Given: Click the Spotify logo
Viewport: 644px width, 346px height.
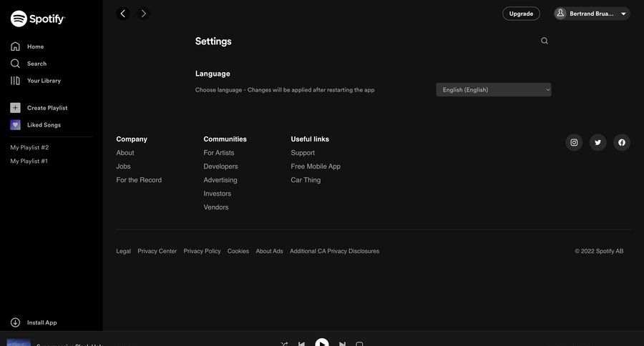Looking at the screenshot, I should 38,19.
